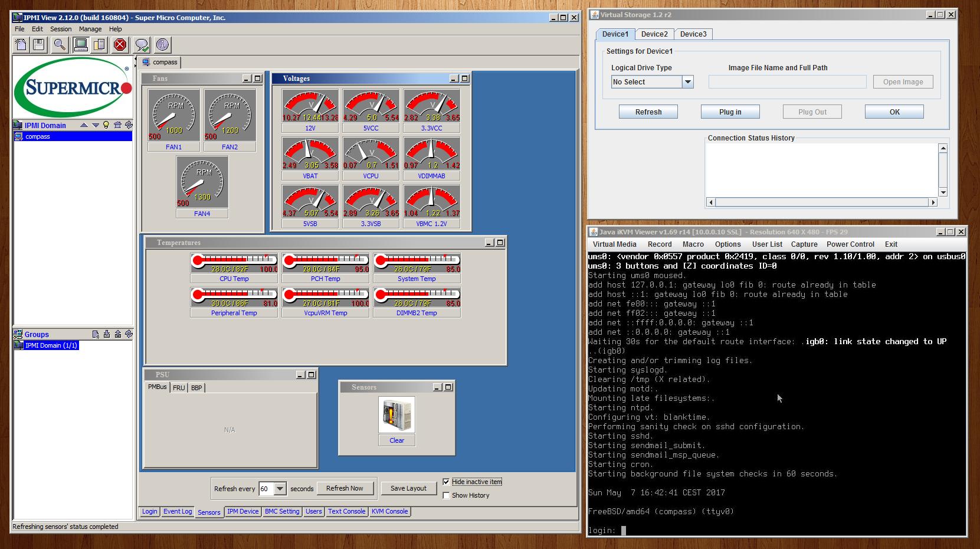Click the light bulb icon beside IPMI Domain
The image size is (980, 549).
106,125
